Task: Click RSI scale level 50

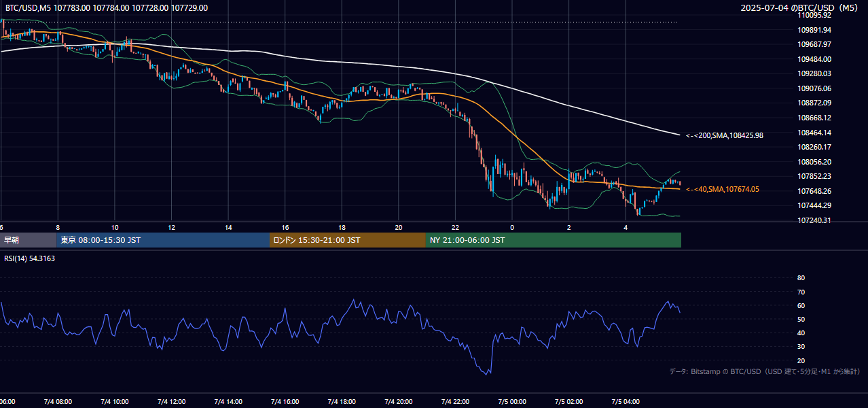Action: click(x=801, y=319)
